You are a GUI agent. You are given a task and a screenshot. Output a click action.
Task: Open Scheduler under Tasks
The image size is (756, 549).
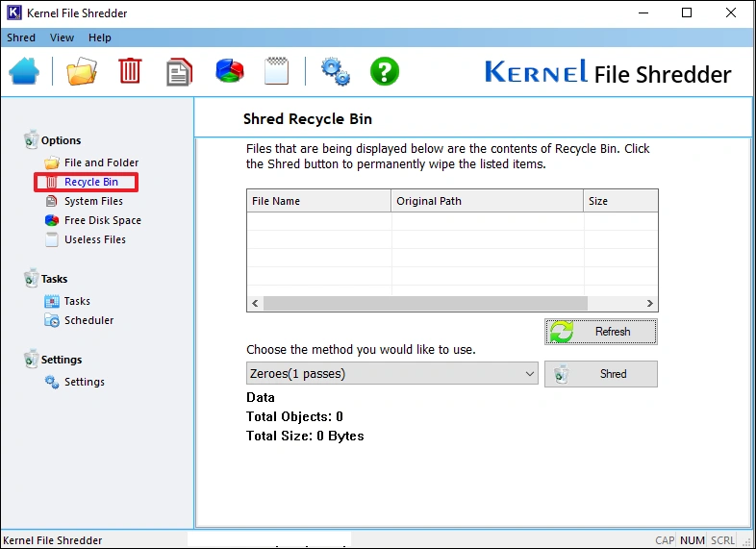coord(88,320)
